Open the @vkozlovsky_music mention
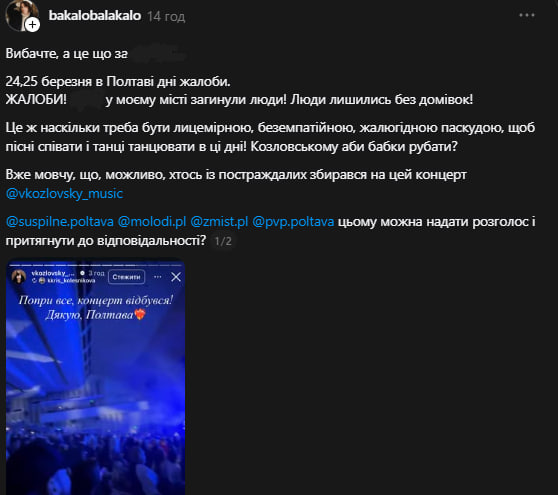This screenshot has width=558, height=495. click(x=64, y=194)
